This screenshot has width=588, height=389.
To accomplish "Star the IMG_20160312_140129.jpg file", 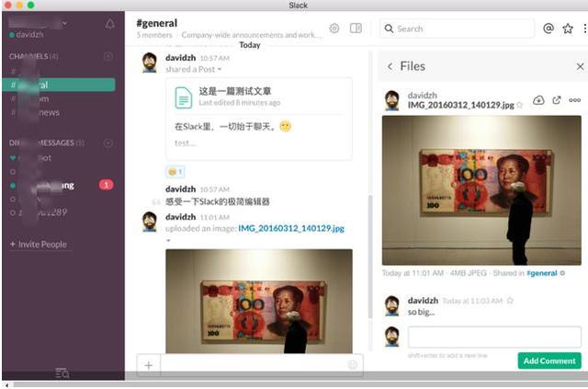I will pyautogui.click(x=520, y=106).
